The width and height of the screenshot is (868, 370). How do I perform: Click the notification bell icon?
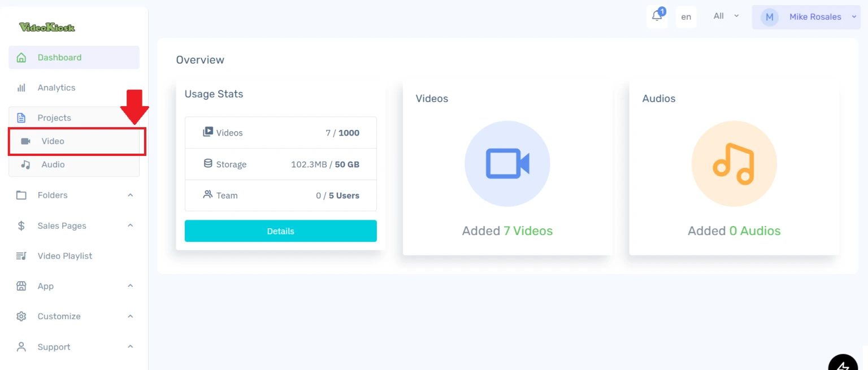coord(657,16)
